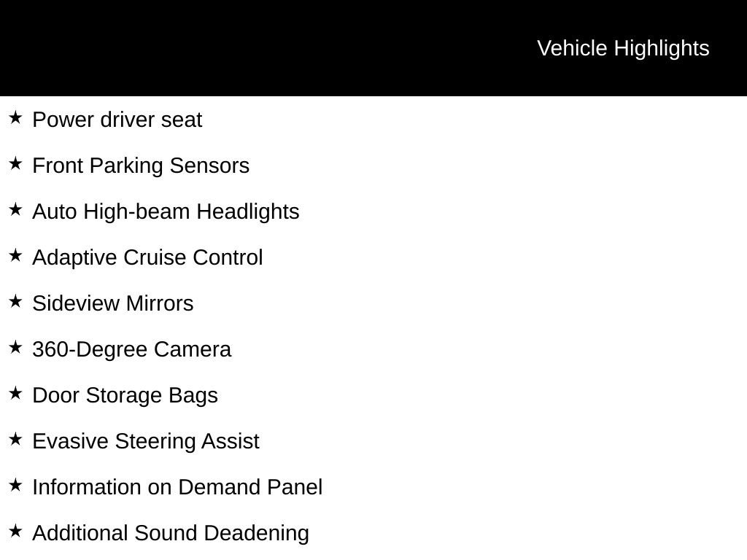Click the star bullet beside Adaptive Cruise Control

[15, 255]
